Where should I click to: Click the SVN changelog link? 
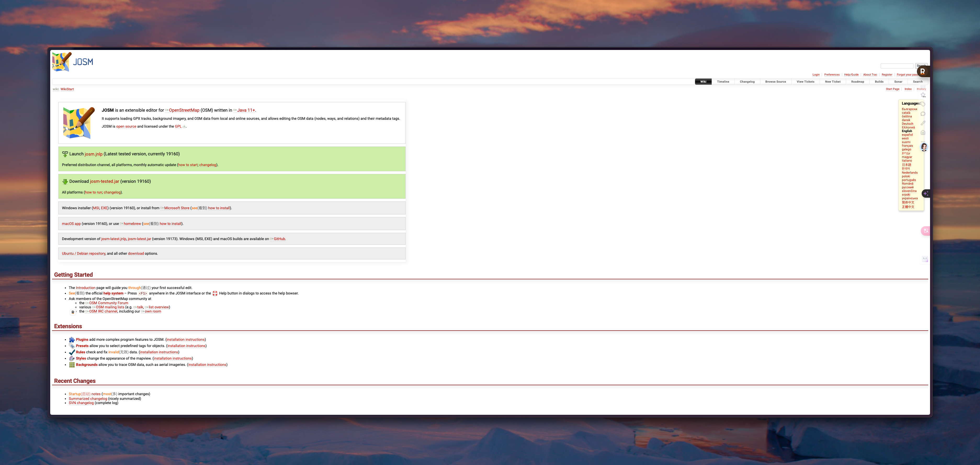[81, 403]
